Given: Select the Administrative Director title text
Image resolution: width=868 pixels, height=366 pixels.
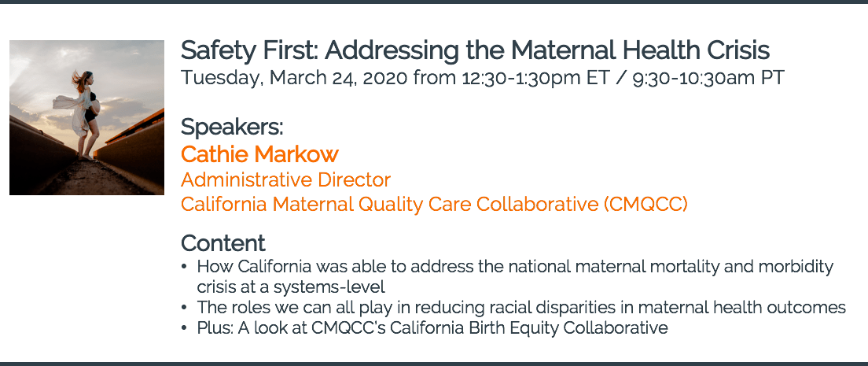Looking at the screenshot, I should click(285, 179).
